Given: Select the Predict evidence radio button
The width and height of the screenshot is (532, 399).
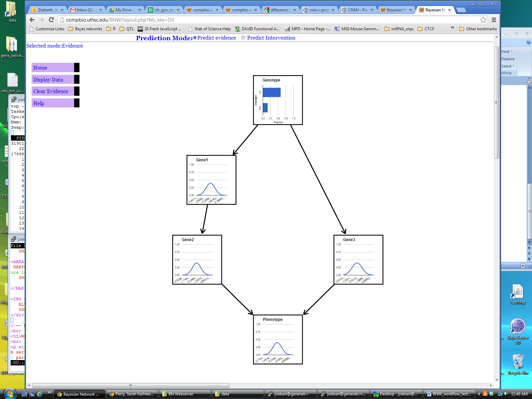Looking at the screenshot, I should tap(195, 38).
